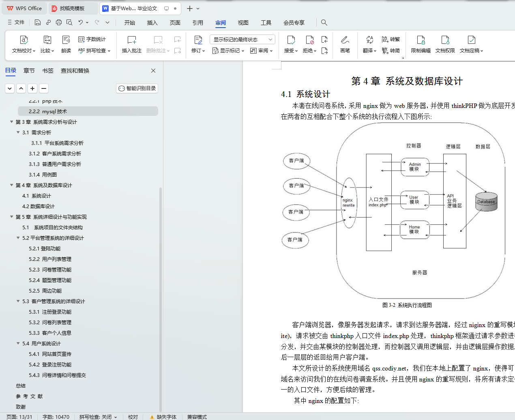Image resolution: width=515 pixels, height=420 pixels.
Task: Click 缺失字体 warning in status bar
Action: 163,417
